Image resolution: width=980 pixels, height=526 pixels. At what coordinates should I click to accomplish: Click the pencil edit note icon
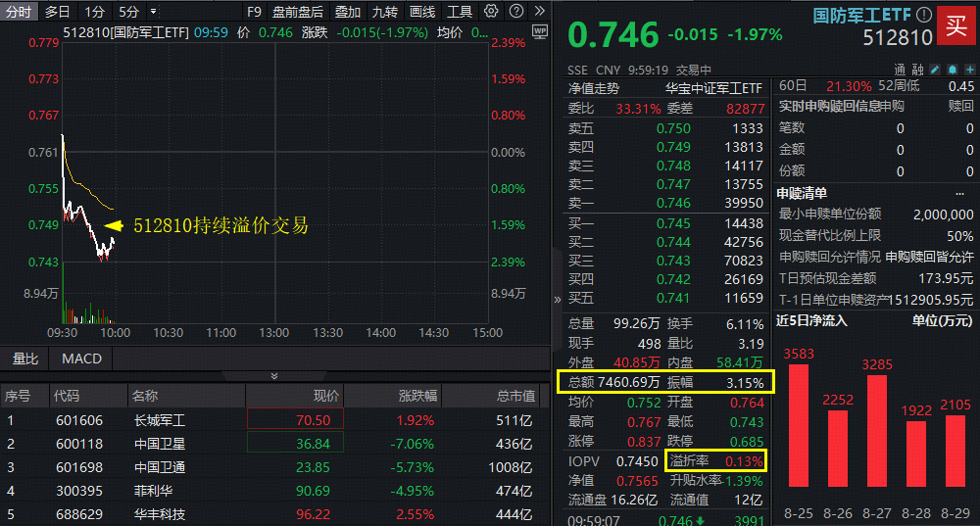933,70
